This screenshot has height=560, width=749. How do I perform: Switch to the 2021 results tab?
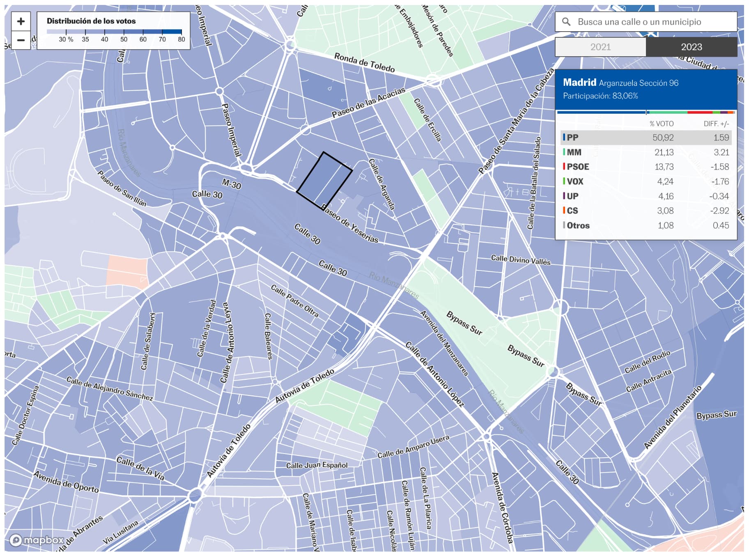[600, 47]
